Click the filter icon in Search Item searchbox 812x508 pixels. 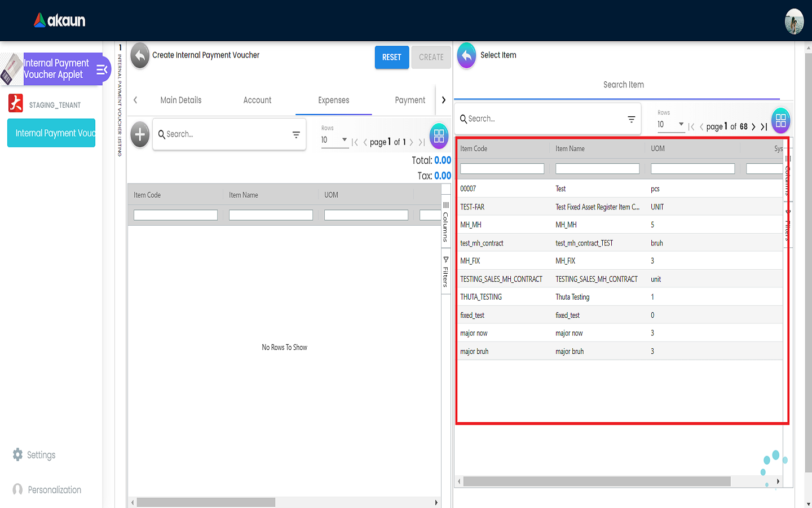632,119
